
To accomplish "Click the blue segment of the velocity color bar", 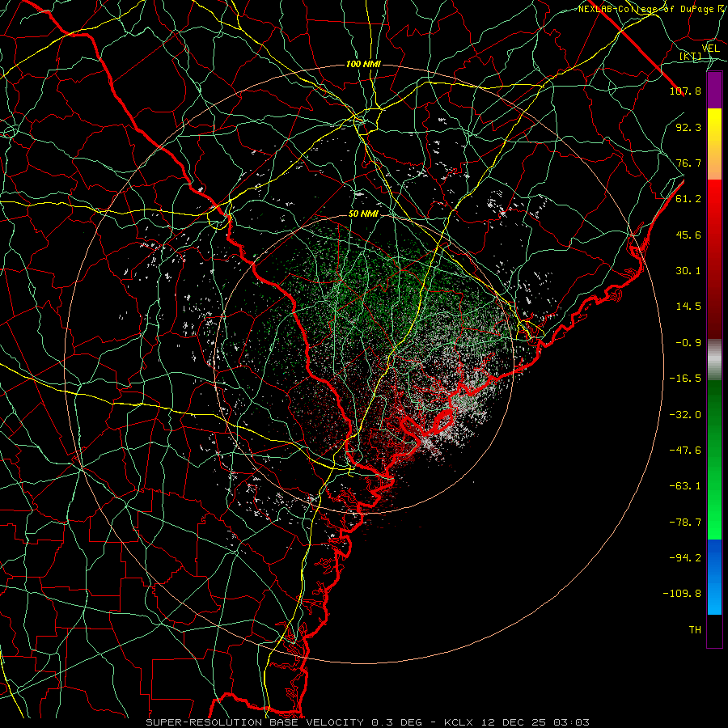I will click(x=714, y=577).
